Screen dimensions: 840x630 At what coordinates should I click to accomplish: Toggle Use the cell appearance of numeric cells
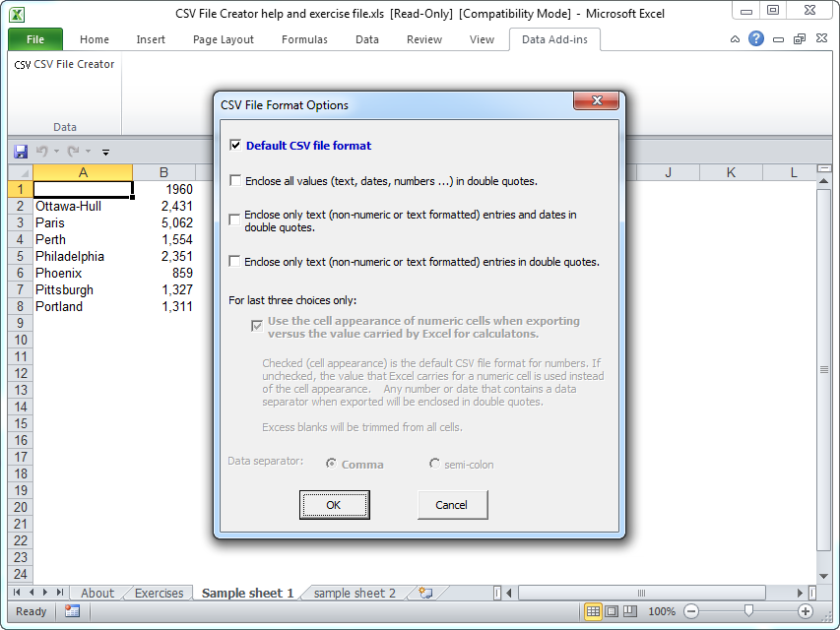(257, 326)
